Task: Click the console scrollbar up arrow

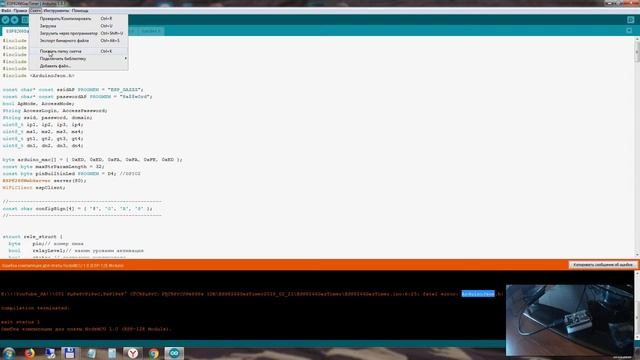Action: coord(637,273)
